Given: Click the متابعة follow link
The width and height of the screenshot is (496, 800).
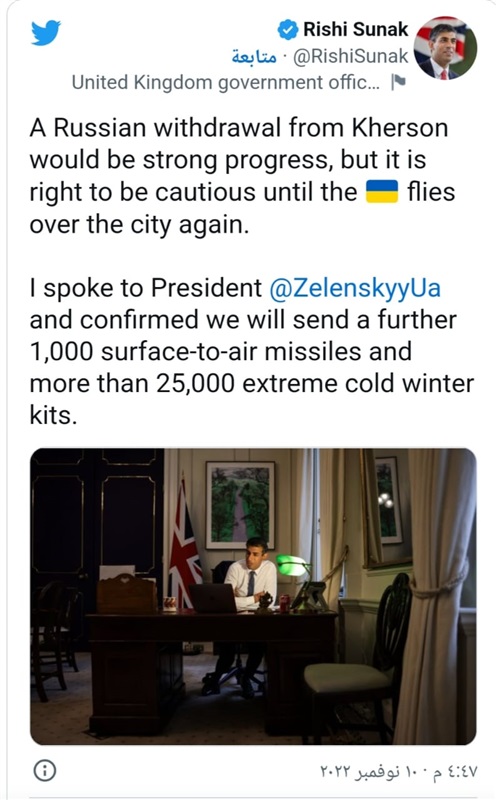Looking at the screenshot, I should pyautogui.click(x=254, y=57).
